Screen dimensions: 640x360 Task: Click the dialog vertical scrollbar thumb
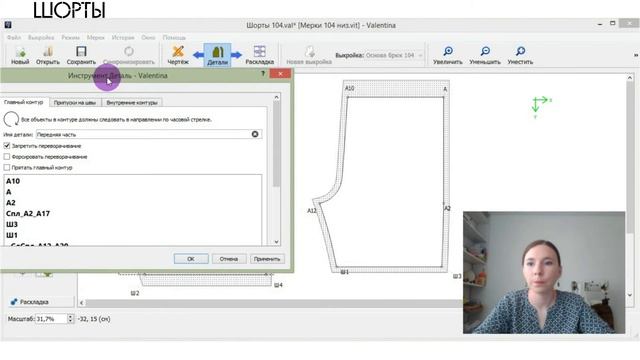pyautogui.click(x=276, y=144)
